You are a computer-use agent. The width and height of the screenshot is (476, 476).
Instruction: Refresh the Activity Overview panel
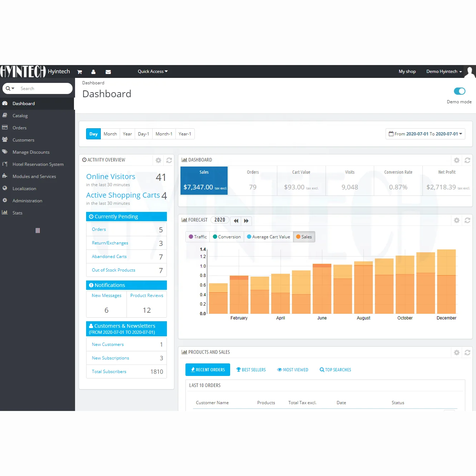click(169, 160)
